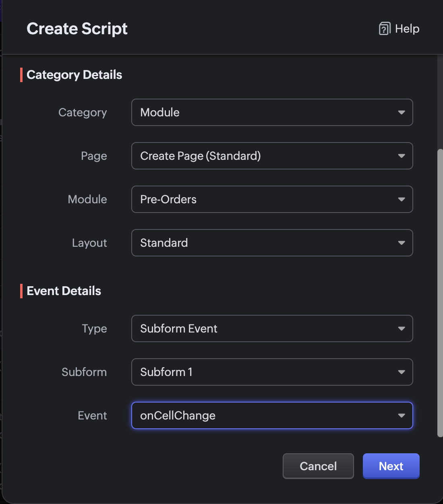This screenshot has width=443, height=504.
Task: Open the Event dropdown showing onCellChange
Action: click(x=266, y=415)
